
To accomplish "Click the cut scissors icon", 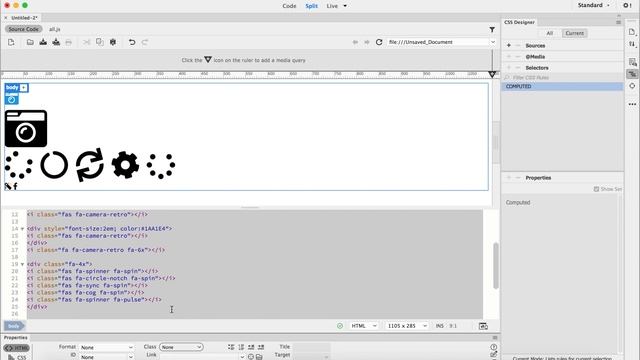I will point(86,42).
